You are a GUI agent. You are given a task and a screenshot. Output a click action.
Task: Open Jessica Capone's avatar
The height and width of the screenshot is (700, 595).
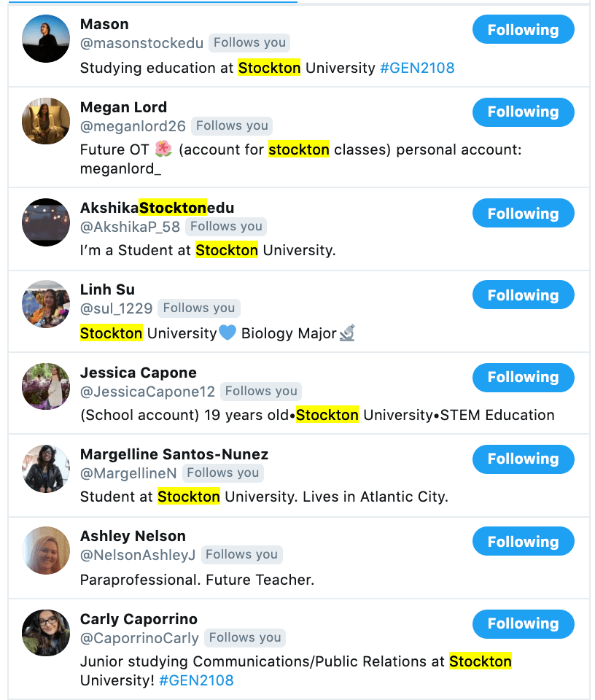[x=45, y=386]
